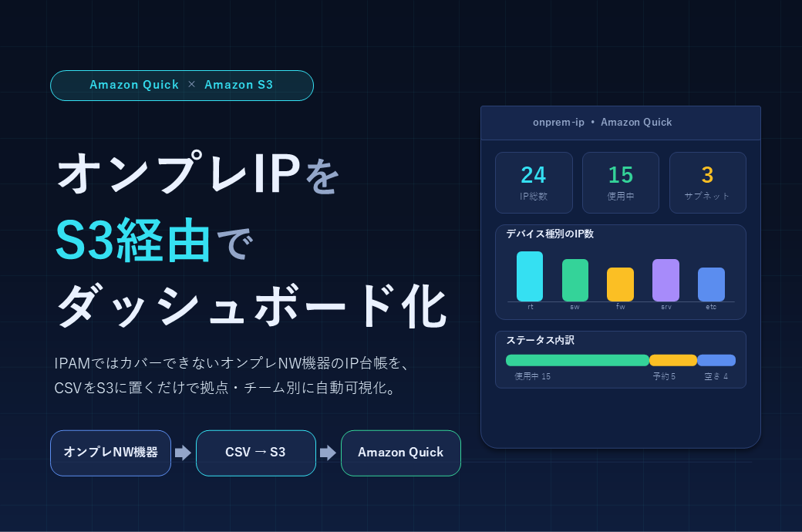802x532 pixels.
Task: Click the S3経由 highlighted headline text
Action: coord(133,241)
